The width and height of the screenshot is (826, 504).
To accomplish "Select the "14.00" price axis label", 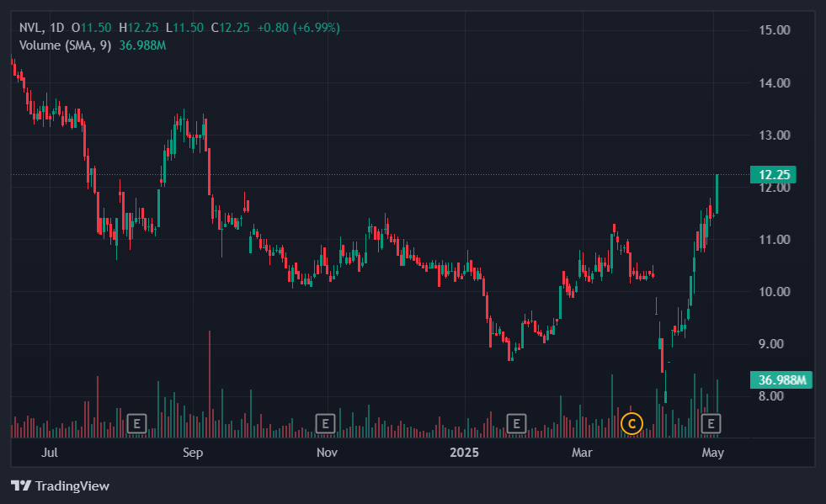I will click(775, 82).
